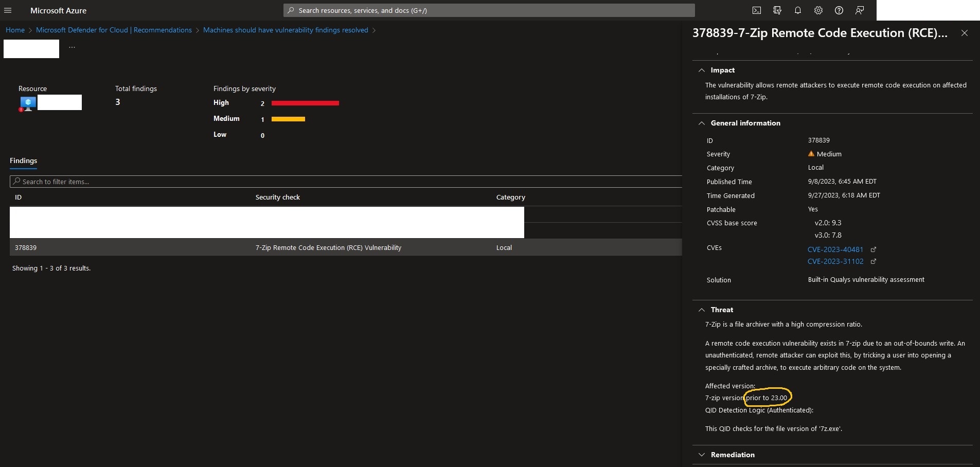Screen dimensions: 980x467
Task: Open the CVE-2023-40481 link
Action: click(x=834, y=249)
